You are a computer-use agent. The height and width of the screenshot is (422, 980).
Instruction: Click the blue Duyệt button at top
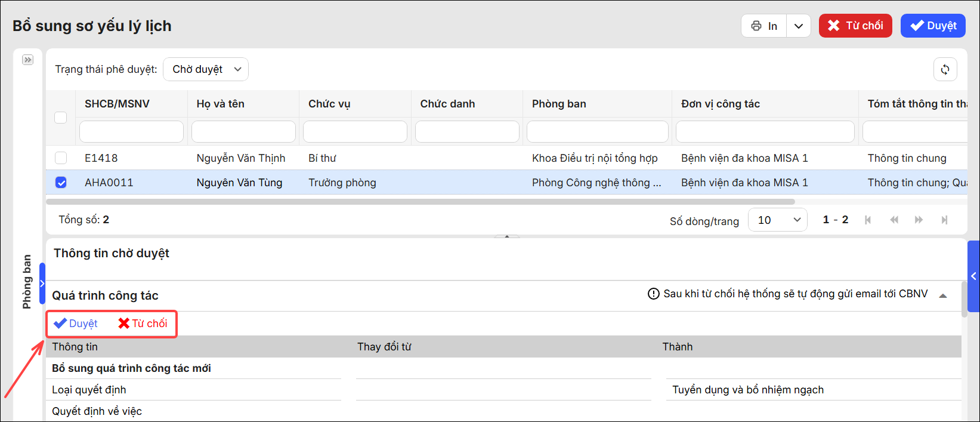point(933,26)
